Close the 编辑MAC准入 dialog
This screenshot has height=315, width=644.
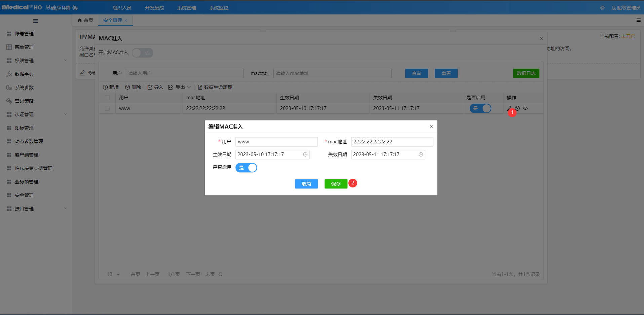431,127
